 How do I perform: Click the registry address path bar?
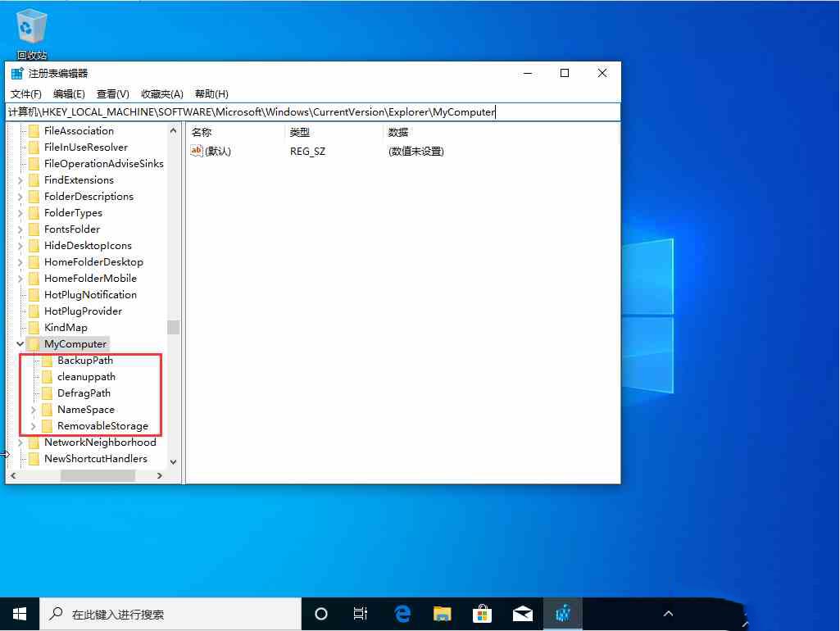coord(313,112)
